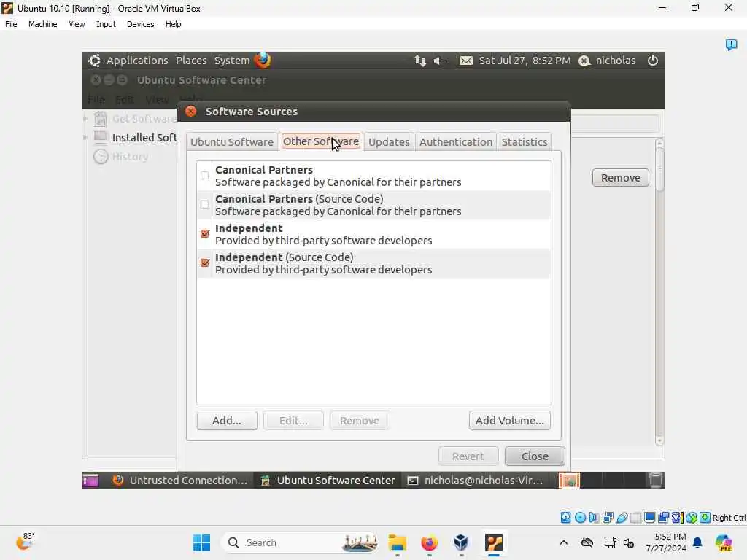The width and height of the screenshot is (747, 560).
Task: Click the Windows taskbar Search box
Action: click(300, 542)
